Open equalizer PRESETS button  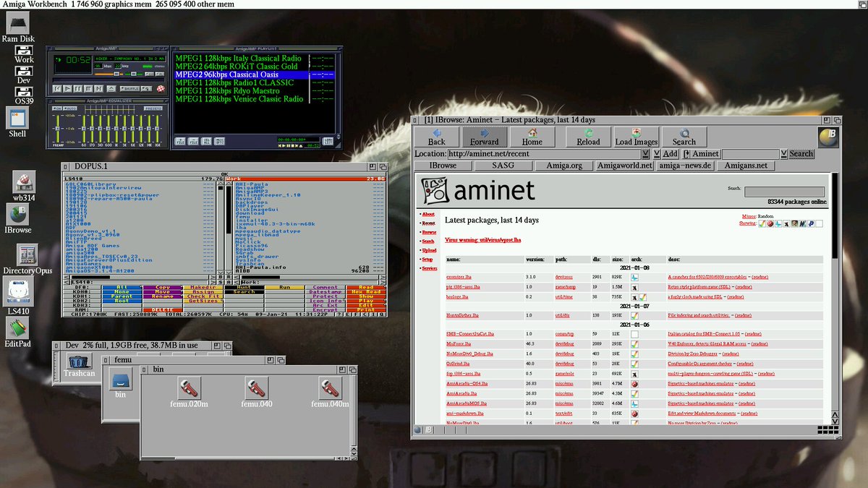(x=153, y=108)
